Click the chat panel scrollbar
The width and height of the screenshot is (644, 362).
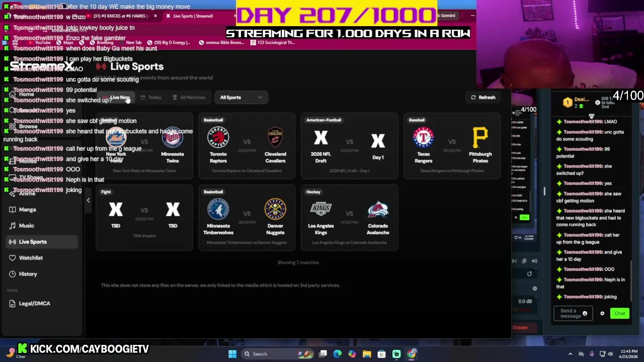point(631,282)
